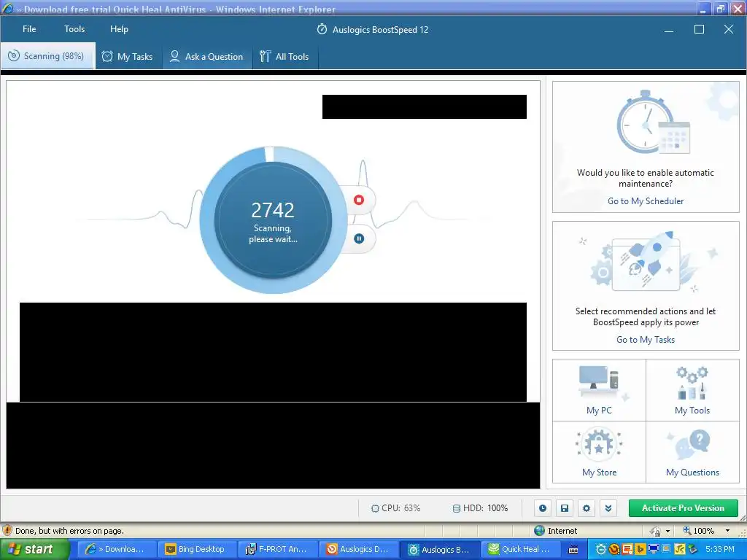Open the IE zoom level dropdown arrow
747x560 pixels.
727,531
